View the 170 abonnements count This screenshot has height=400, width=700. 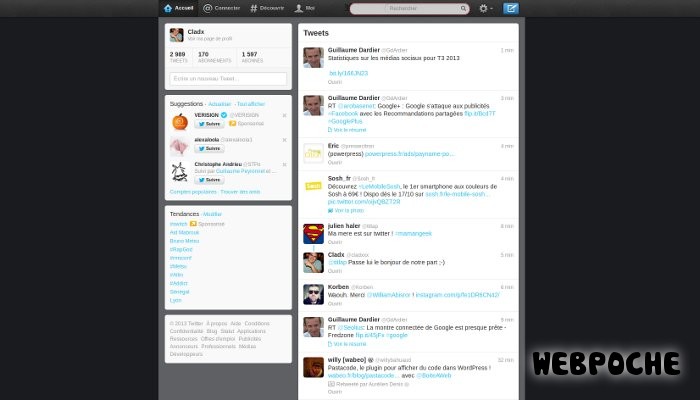point(214,57)
